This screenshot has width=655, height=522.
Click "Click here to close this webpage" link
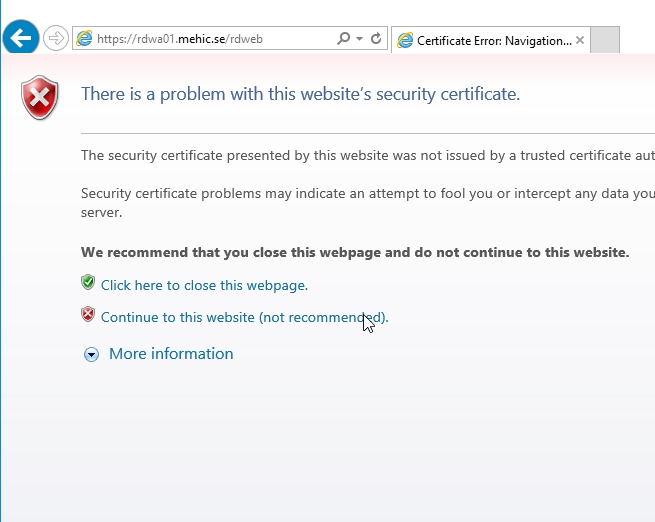coord(204,286)
